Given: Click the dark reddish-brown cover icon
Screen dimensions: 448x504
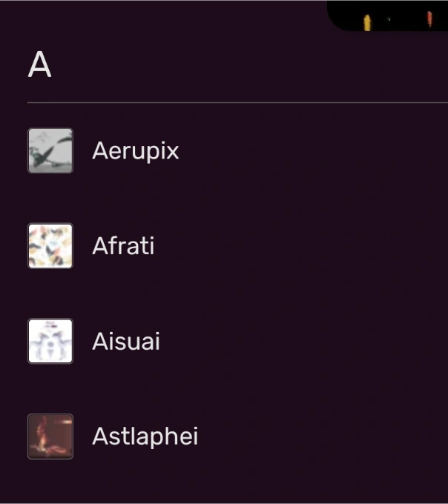Looking at the screenshot, I should point(50,436).
